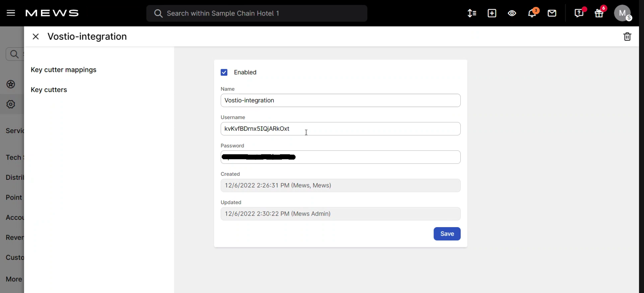This screenshot has height=293, width=644.
Task: Click the Name input field
Action: tap(340, 100)
